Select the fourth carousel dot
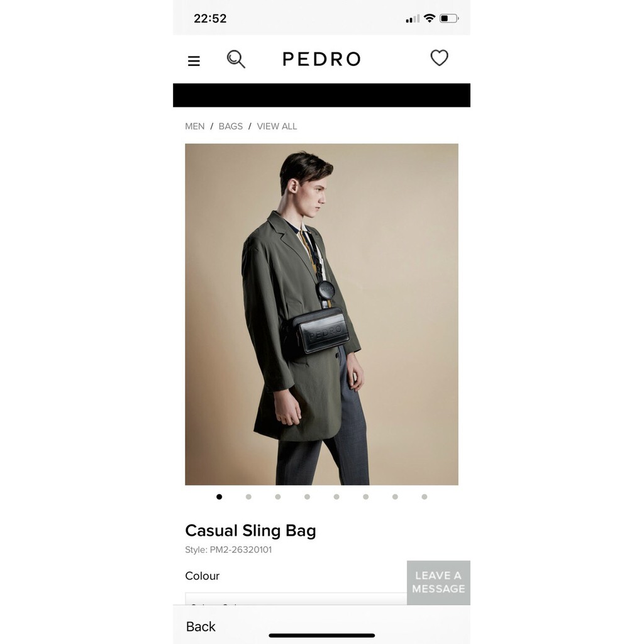The width and height of the screenshot is (644, 644). [x=307, y=497]
